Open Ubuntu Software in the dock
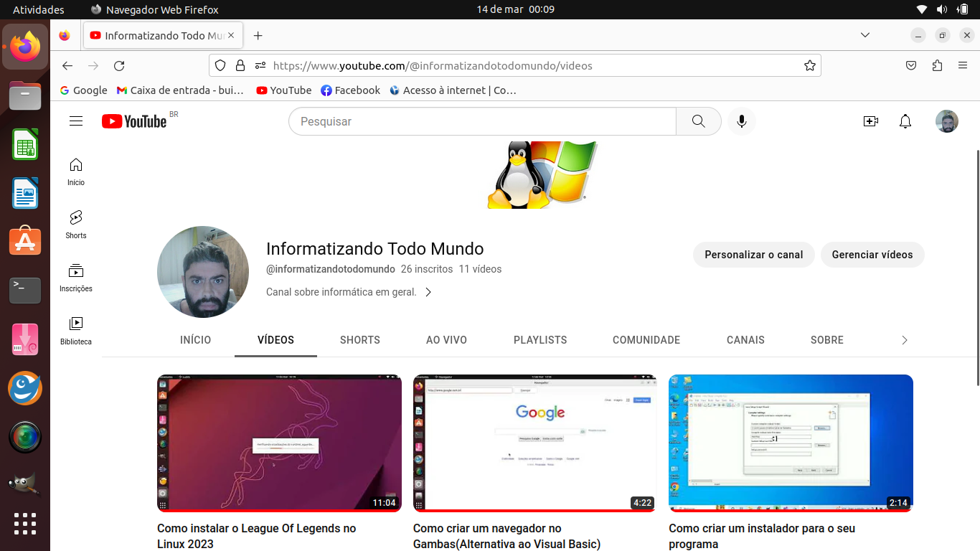Viewport: 980px width, 551px height. [x=25, y=241]
